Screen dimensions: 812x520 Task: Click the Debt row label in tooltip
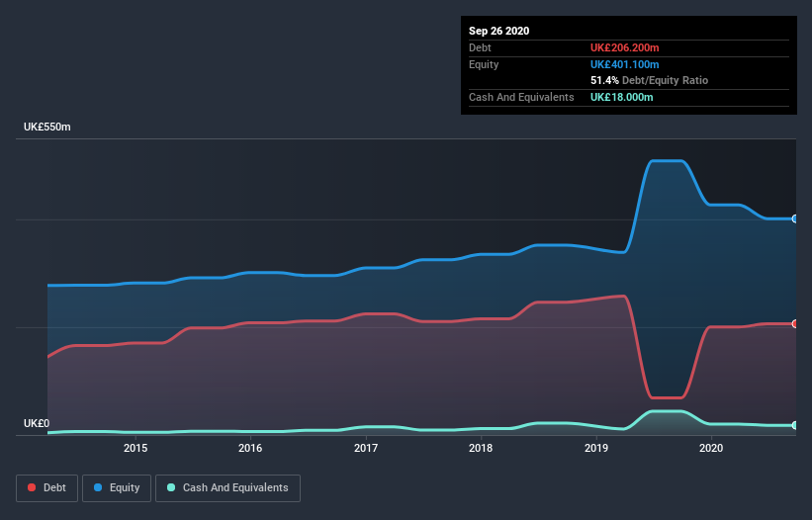[480, 47]
